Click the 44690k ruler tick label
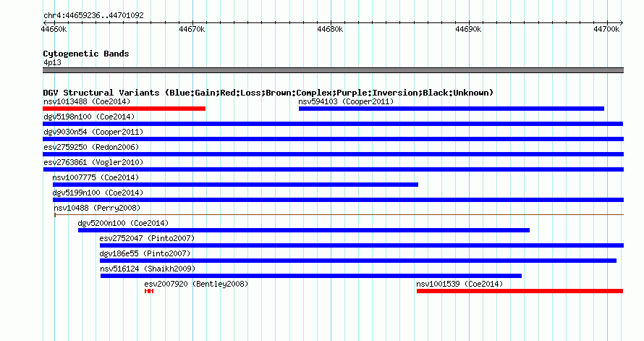 click(468, 29)
